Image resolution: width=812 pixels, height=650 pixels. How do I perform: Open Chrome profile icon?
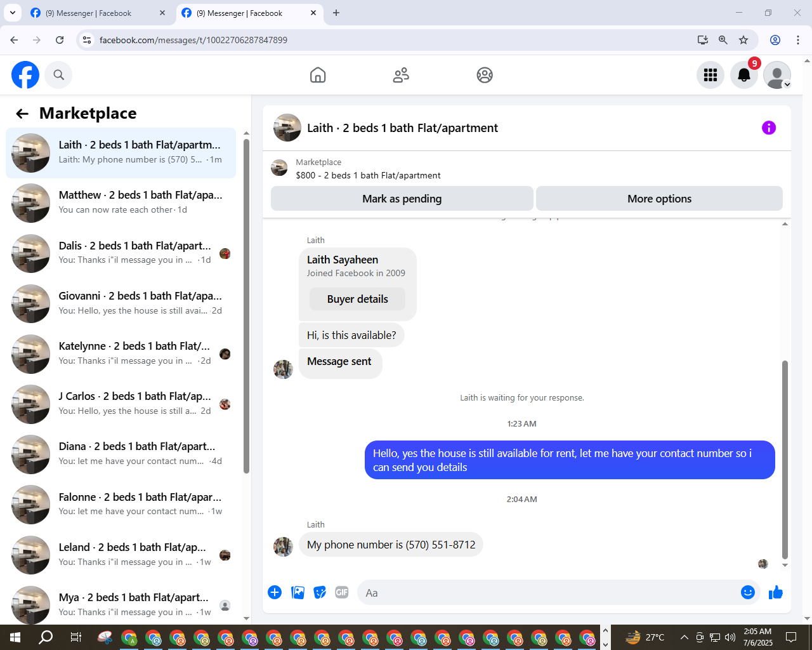point(775,40)
